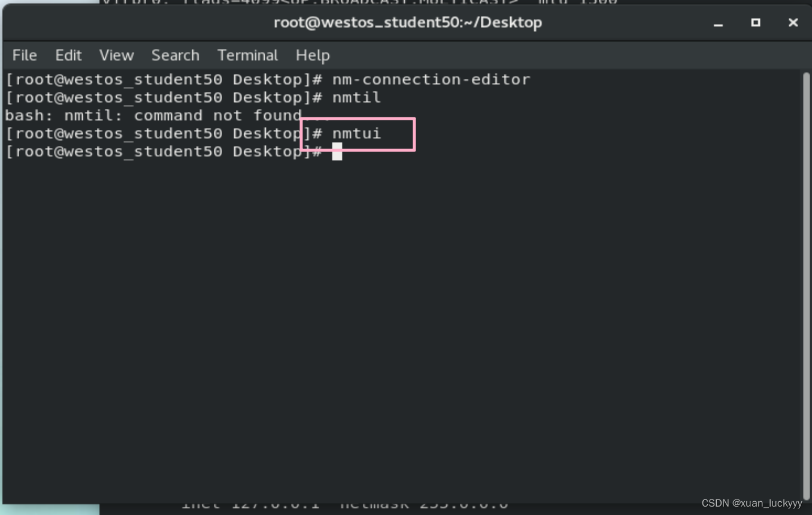This screenshot has height=515, width=812.
Task: Click the CSDN @xuan_luckyyy watermark
Action: [752, 504]
